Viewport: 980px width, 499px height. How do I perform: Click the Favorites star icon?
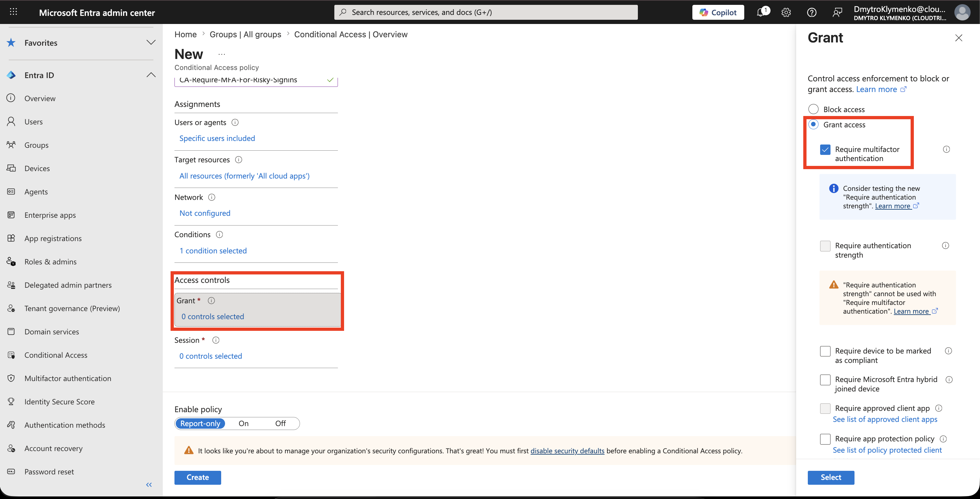pyautogui.click(x=11, y=42)
